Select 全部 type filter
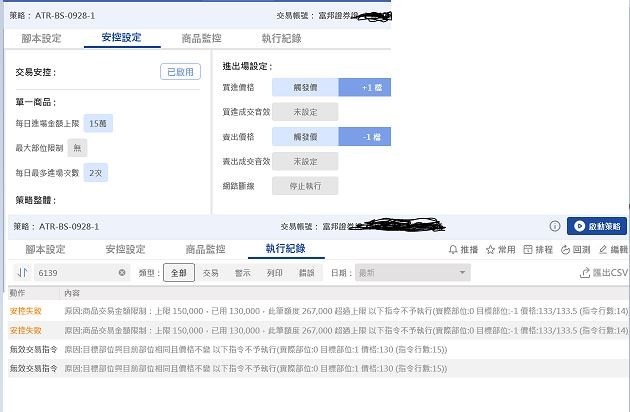This screenshot has height=412, width=630. pos(179,273)
